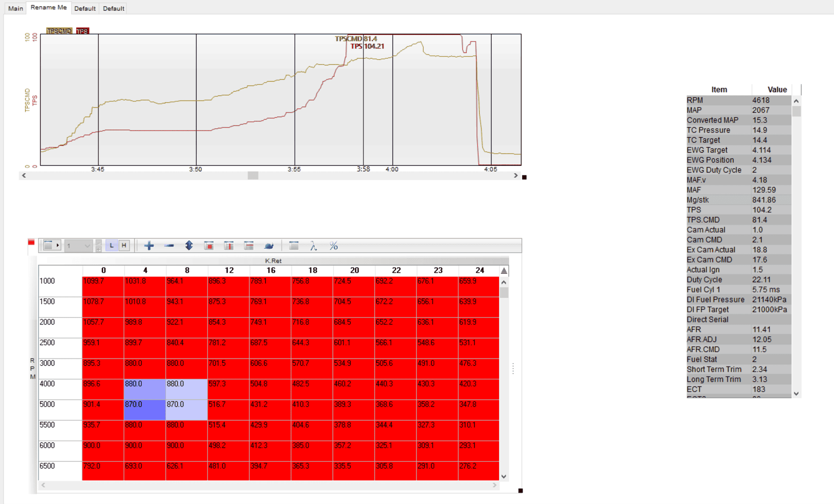Toggle the L mode button
834x504 pixels.
[111, 246]
